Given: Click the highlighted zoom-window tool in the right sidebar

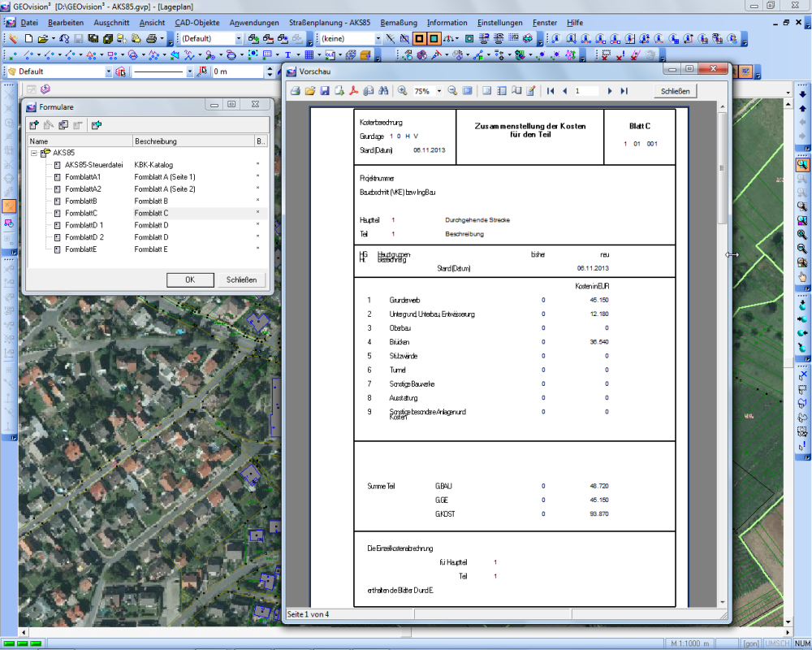Looking at the screenshot, I should (x=802, y=165).
